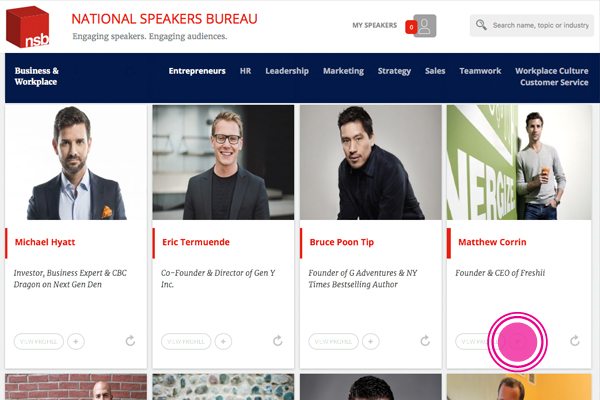Click National Speakers Bureau title
Image resolution: width=600 pixels, height=400 pixels.
tap(165, 19)
